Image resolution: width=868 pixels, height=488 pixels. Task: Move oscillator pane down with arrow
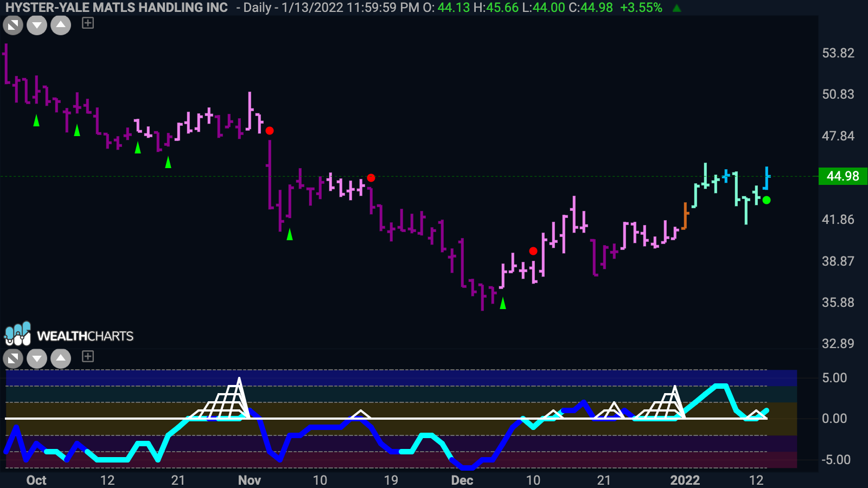tap(37, 358)
